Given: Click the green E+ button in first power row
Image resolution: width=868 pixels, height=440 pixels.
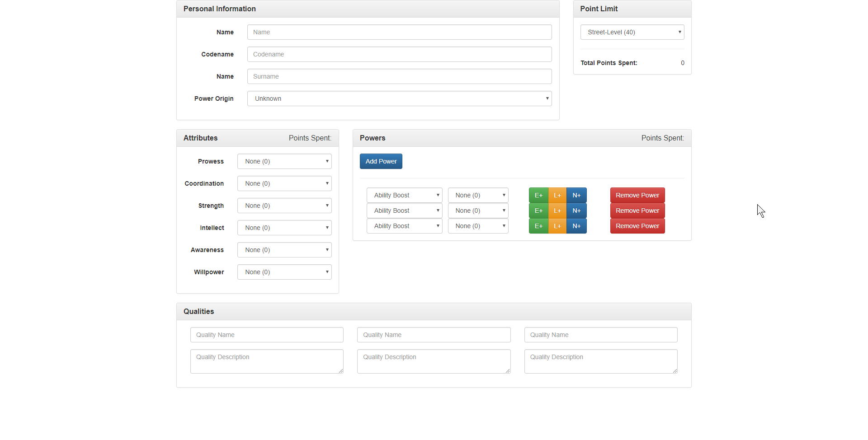Looking at the screenshot, I should point(538,195).
